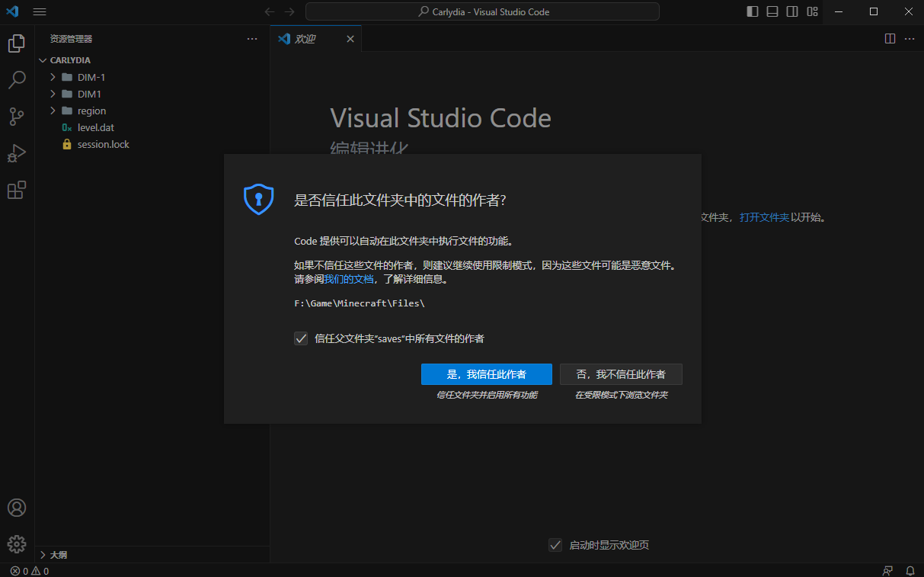Click the Accounts icon

tap(17, 508)
